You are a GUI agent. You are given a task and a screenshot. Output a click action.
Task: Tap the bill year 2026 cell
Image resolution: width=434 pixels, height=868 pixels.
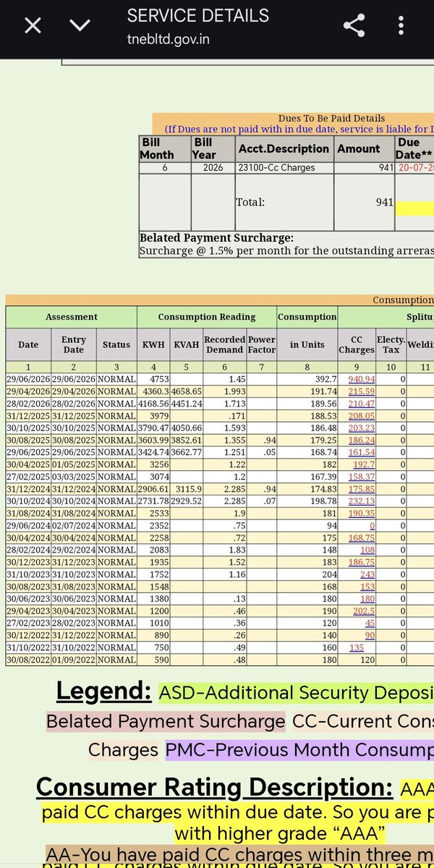click(x=213, y=168)
